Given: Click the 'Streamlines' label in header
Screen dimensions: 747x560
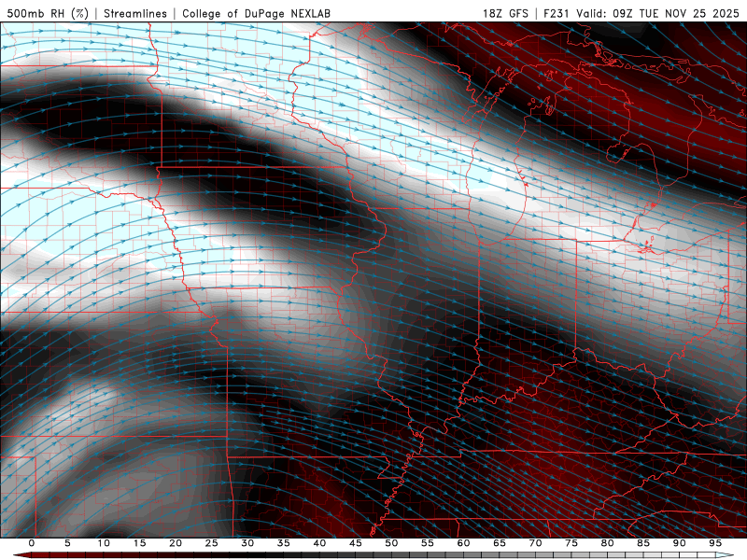Looking at the screenshot, I should pyautogui.click(x=135, y=13).
